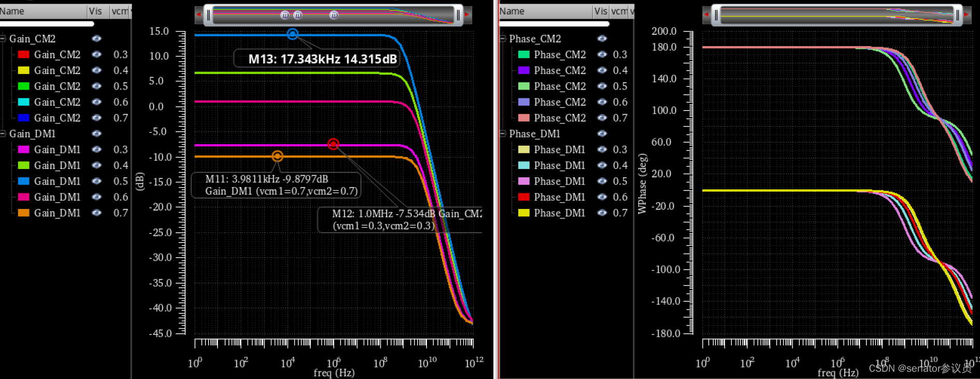This screenshot has height=379, width=980.
Task: Click phase legend horizontal scrollbar
Action: [x=554, y=23]
